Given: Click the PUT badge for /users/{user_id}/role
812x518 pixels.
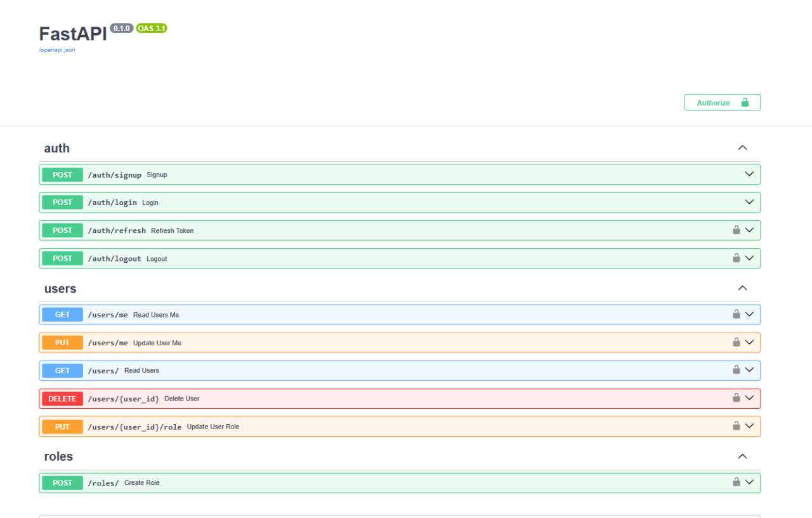Looking at the screenshot, I should click(x=62, y=427).
